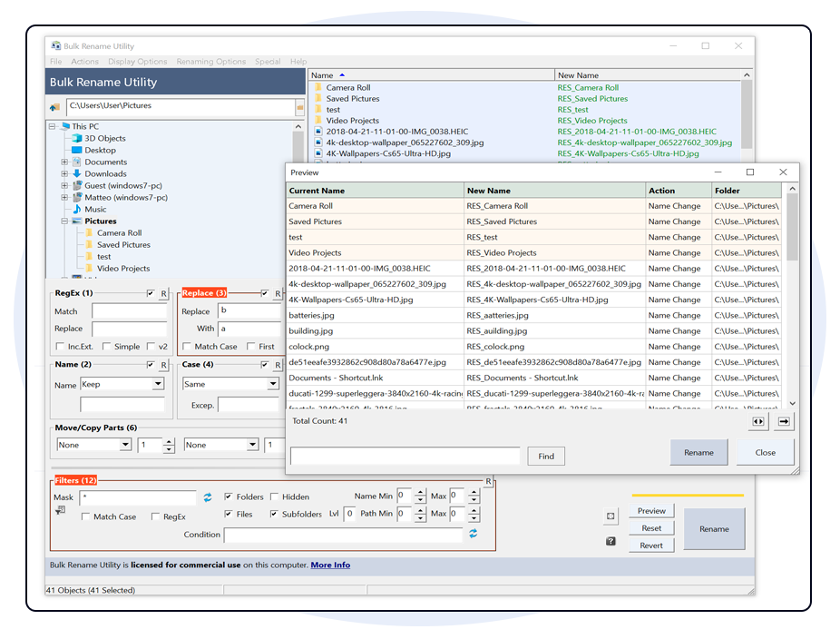Screen dimensions: 840x639
Task: Toggle the Name (2) enable checkbox
Action: click(151, 365)
